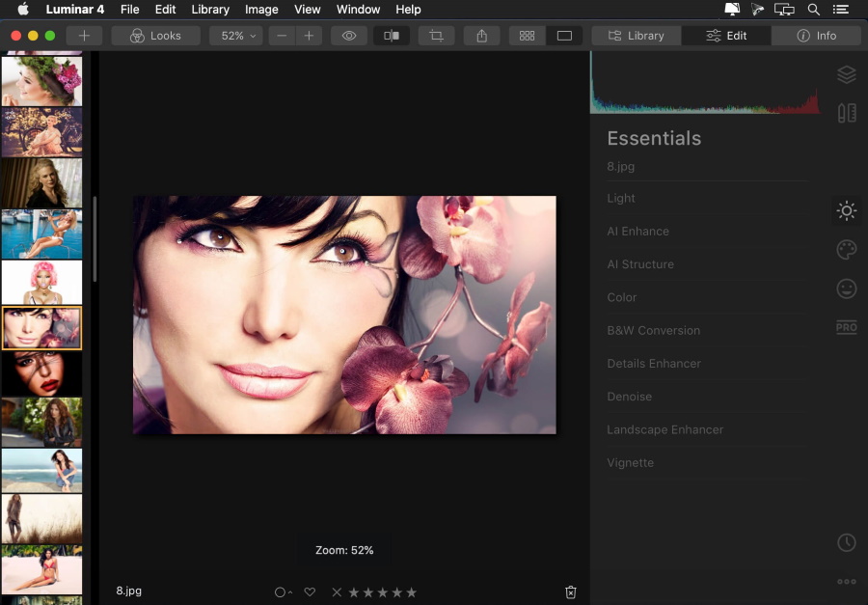Open the Apple menu
The height and width of the screenshot is (605, 868).
click(x=23, y=9)
